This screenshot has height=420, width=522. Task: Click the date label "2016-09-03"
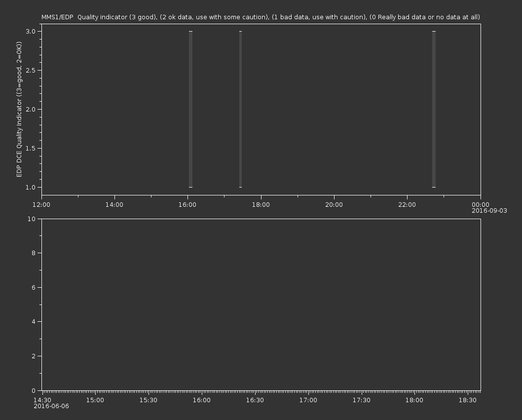tap(489, 211)
